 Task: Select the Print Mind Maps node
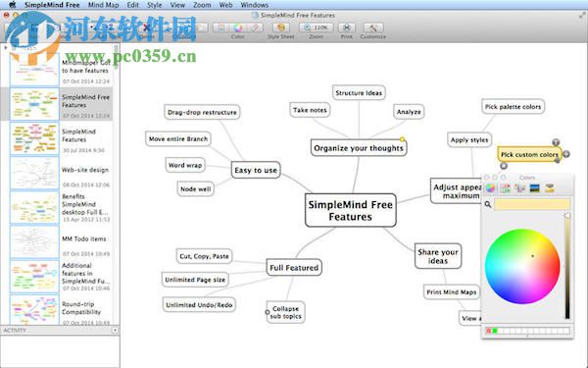coord(452,291)
